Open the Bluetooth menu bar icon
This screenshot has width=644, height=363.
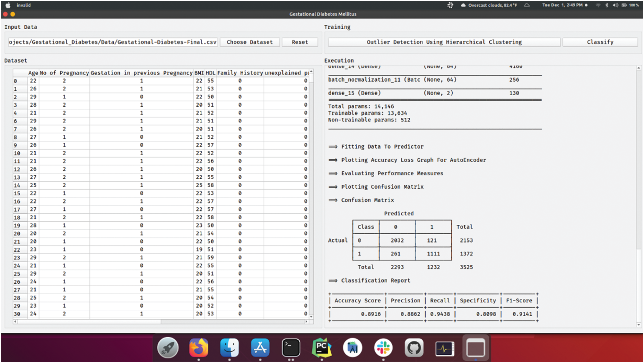tap(606, 5)
